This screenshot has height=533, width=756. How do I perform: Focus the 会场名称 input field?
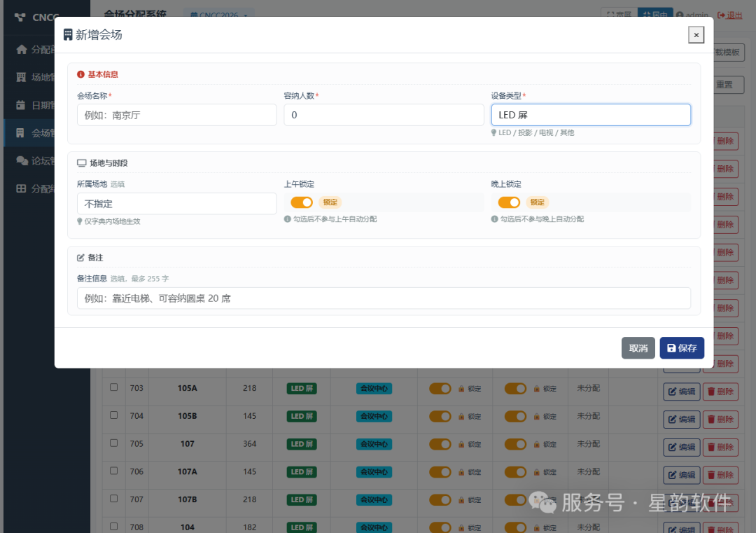point(177,115)
